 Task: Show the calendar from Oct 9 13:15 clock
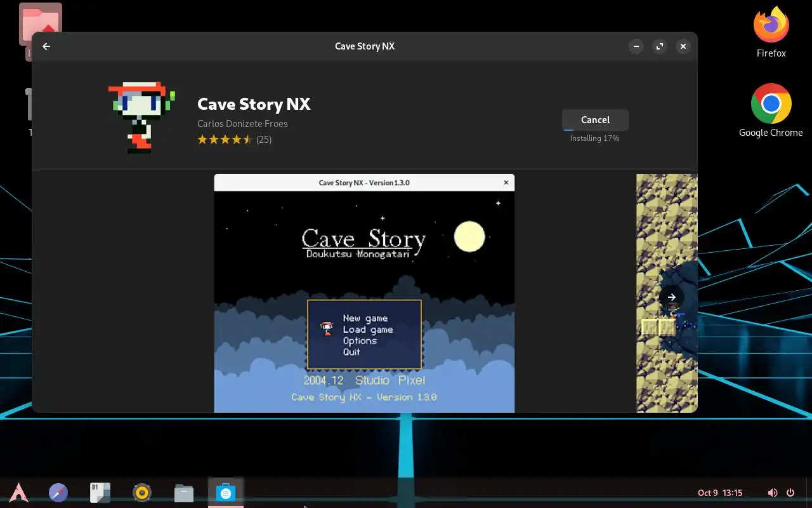pos(720,493)
